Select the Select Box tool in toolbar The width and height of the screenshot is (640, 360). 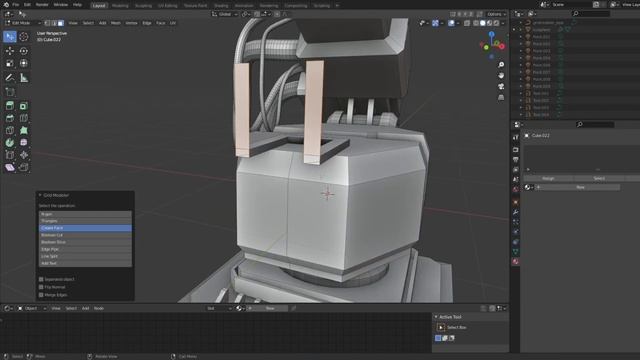tap(10, 37)
